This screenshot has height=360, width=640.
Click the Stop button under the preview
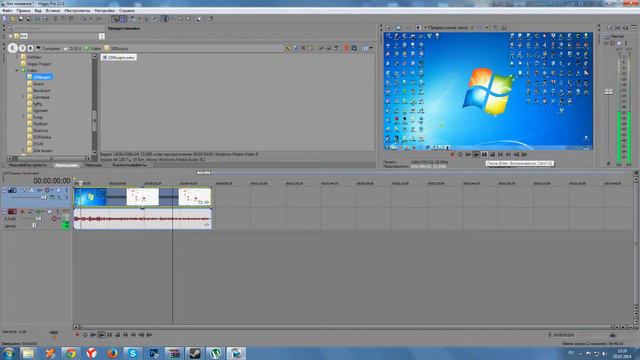coord(492,155)
